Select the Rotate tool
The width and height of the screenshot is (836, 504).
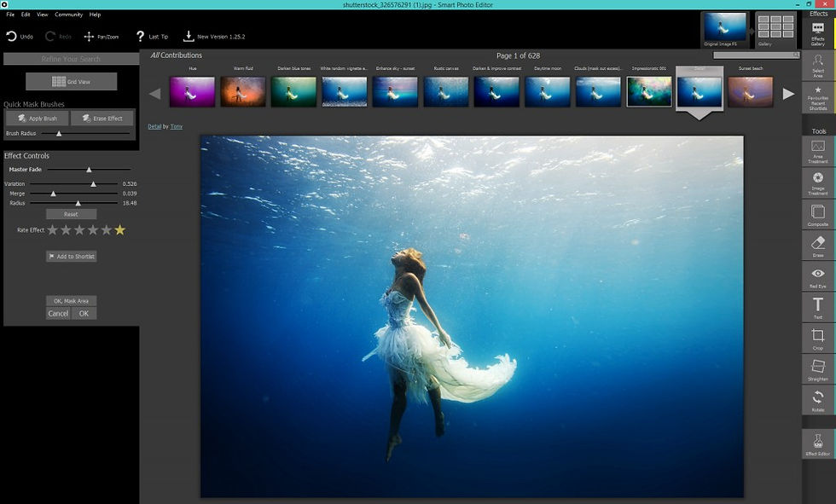click(818, 400)
